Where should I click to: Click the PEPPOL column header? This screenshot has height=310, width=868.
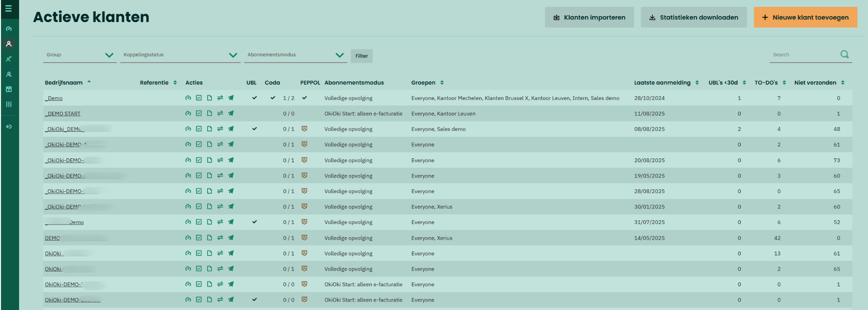tap(310, 83)
